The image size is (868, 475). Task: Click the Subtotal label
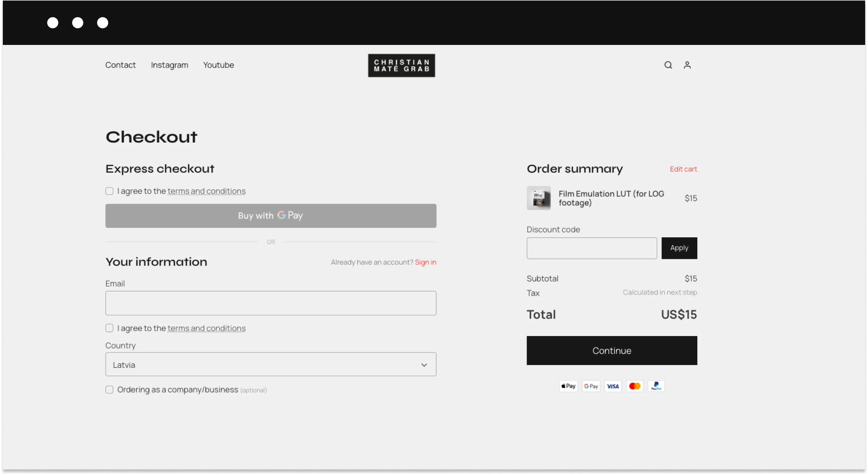[x=542, y=279]
